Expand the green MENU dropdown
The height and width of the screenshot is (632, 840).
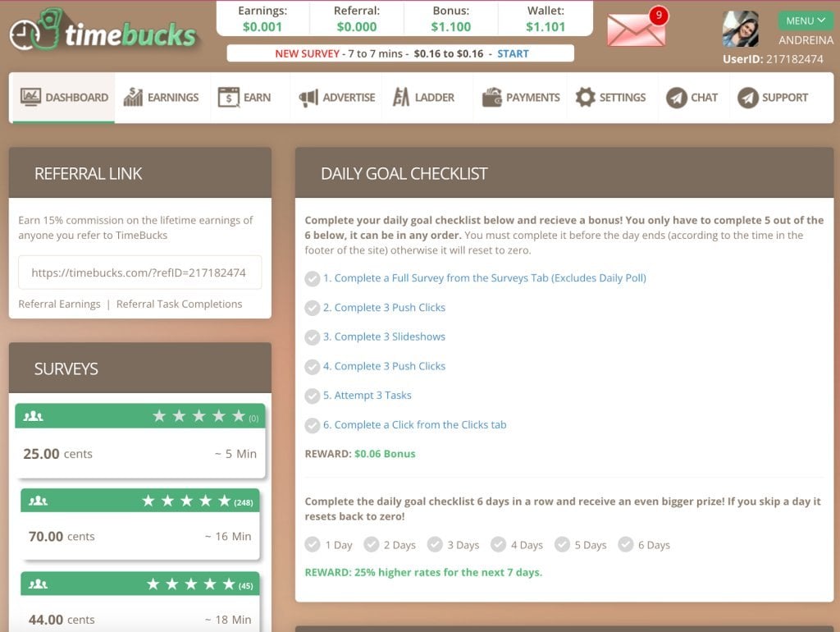(x=806, y=21)
